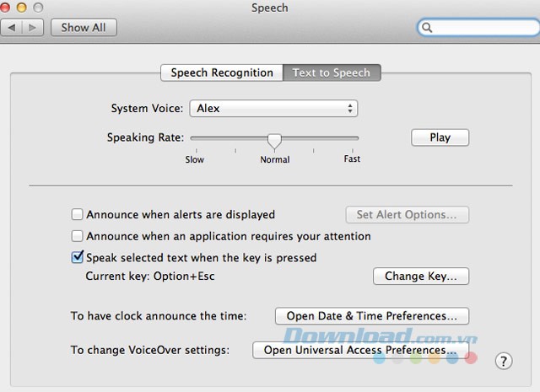Click the help question mark button
This screenshot has width=540, height=392.
point(503,361)
